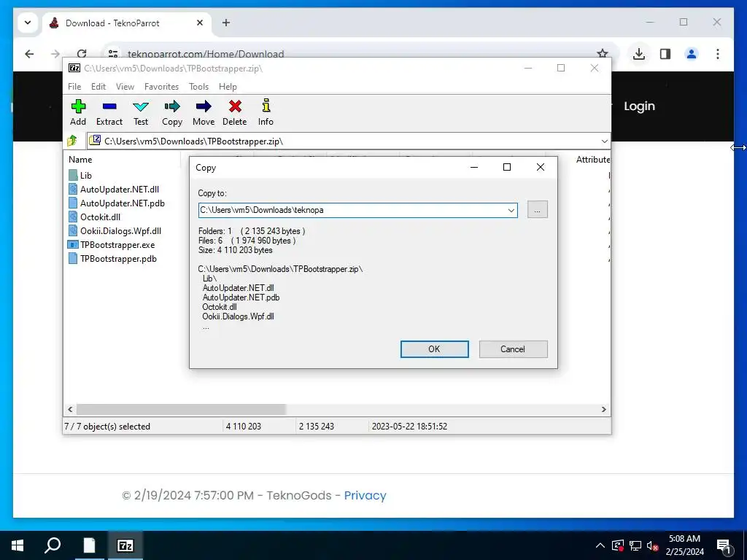Select Octokit.dll file
This screenshot has height=560, width=747.
(x=94, y=217)
